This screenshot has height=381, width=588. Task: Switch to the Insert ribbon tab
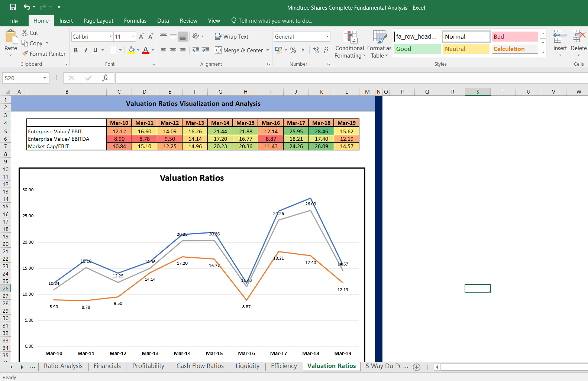pos(66,21)
